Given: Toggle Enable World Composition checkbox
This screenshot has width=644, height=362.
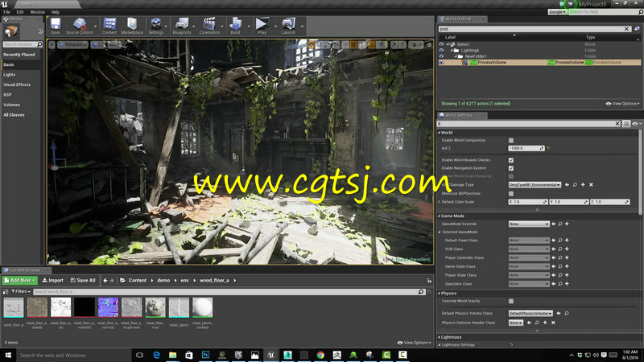Looking at the screenshot, I should (x=511, y=140).
